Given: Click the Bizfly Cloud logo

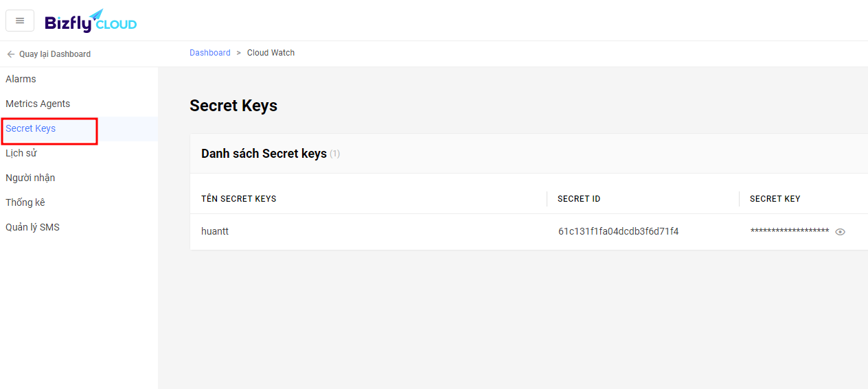Looking at the screenshot, I should point(91,21).
